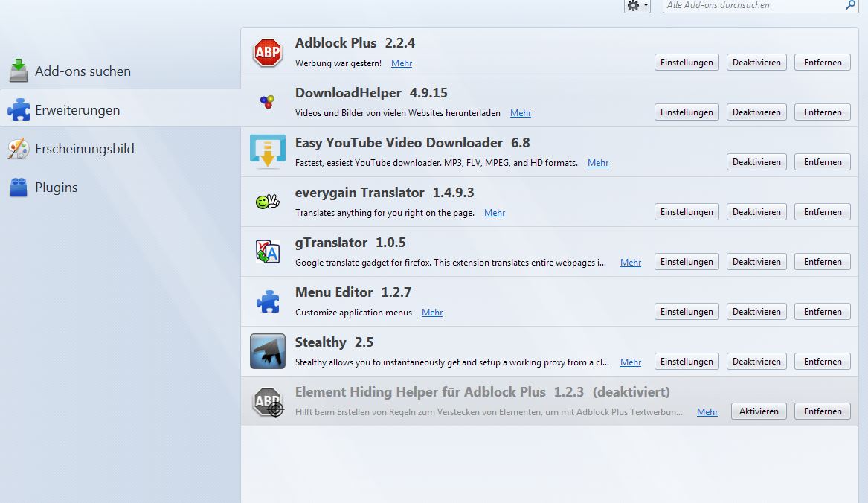
Task: Click 'Customize application menus' description text
Action: point(353,313)
